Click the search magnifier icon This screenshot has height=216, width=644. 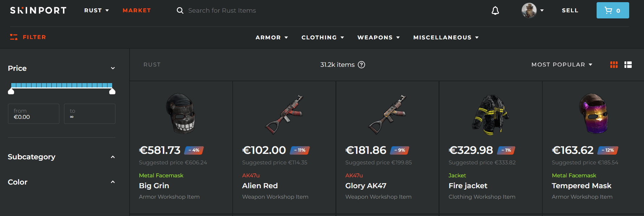click(x=180, y=10)
